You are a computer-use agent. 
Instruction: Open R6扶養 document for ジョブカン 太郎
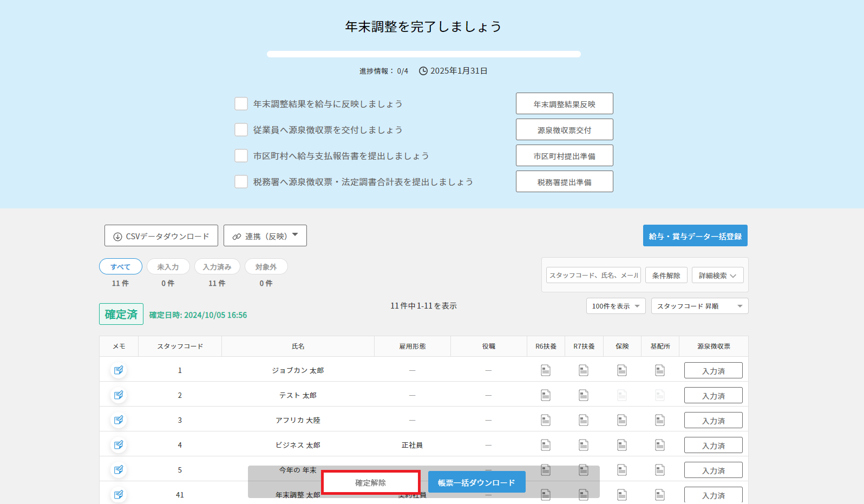point(546,370)
